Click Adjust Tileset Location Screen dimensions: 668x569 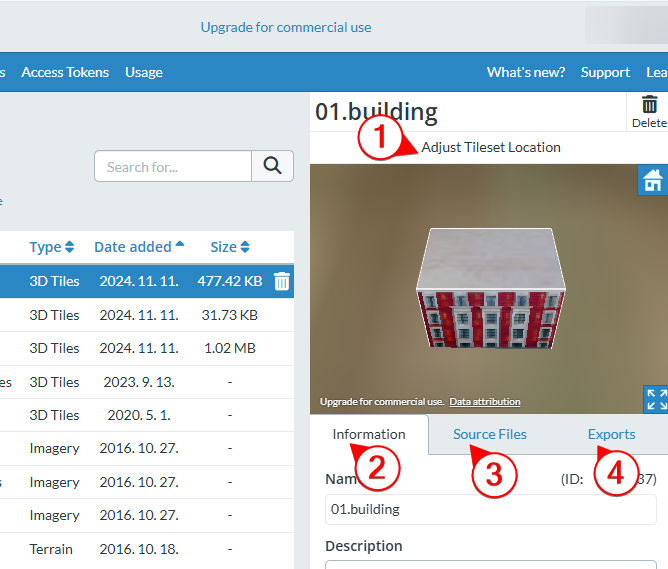click(x=490, y=147)
